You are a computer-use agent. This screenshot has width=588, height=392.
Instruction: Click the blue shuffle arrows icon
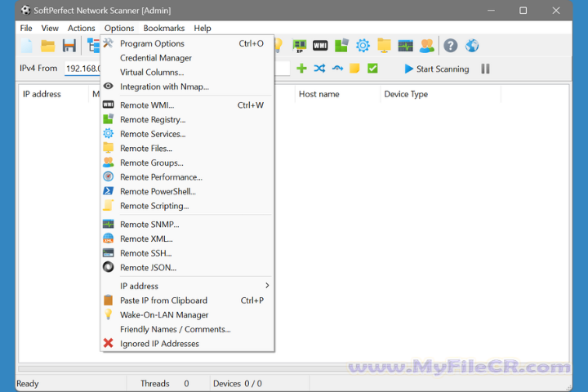click(x=319, y=69)
